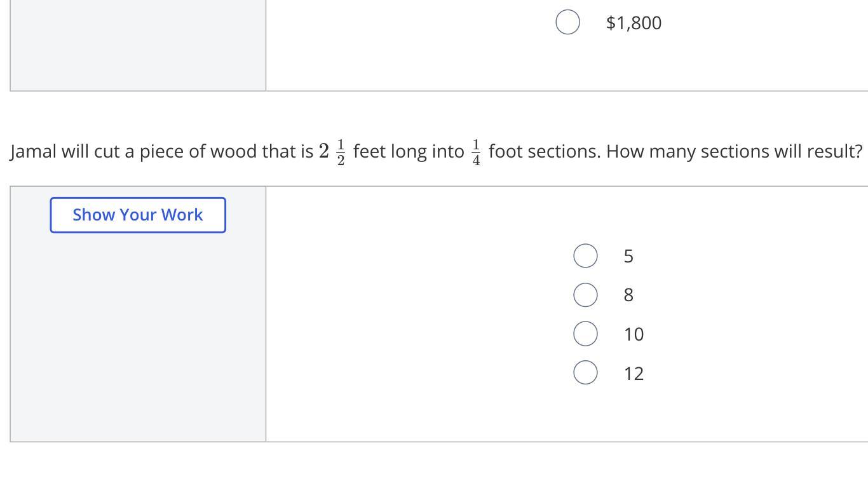Click the word "Jamal" in the question
This screenshot has width=868, height=488.
click(33, 152)
